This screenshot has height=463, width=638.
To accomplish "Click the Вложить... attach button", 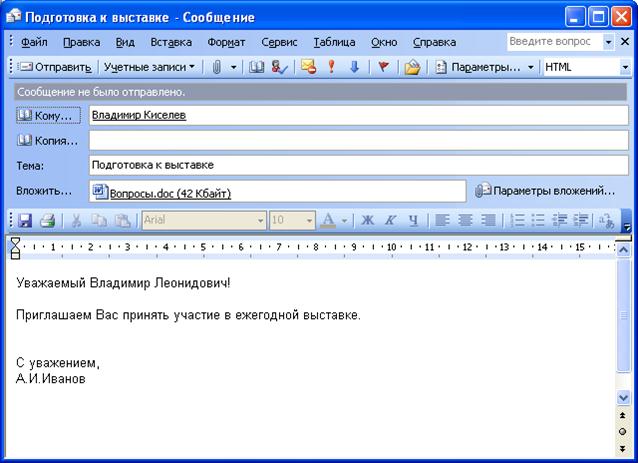I will click(x=44, y=191).
